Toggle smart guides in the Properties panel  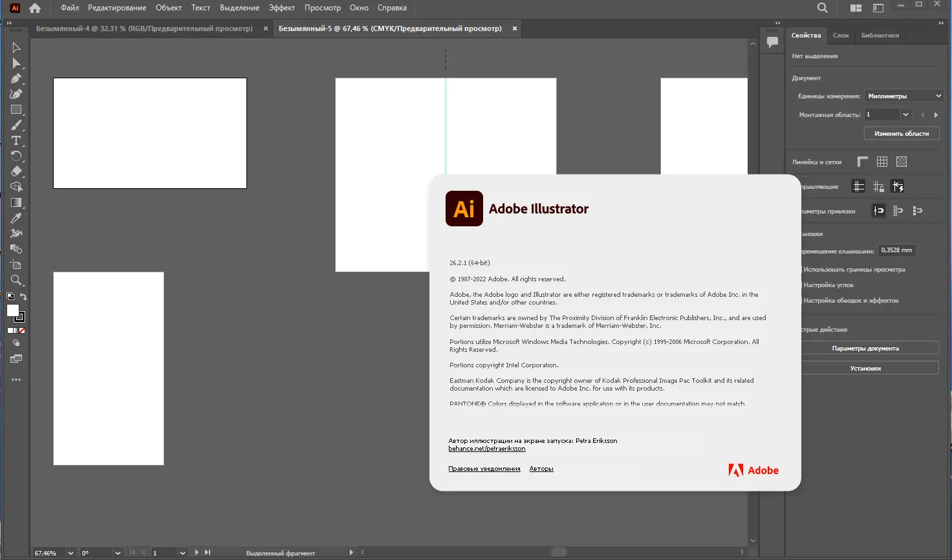898,186
